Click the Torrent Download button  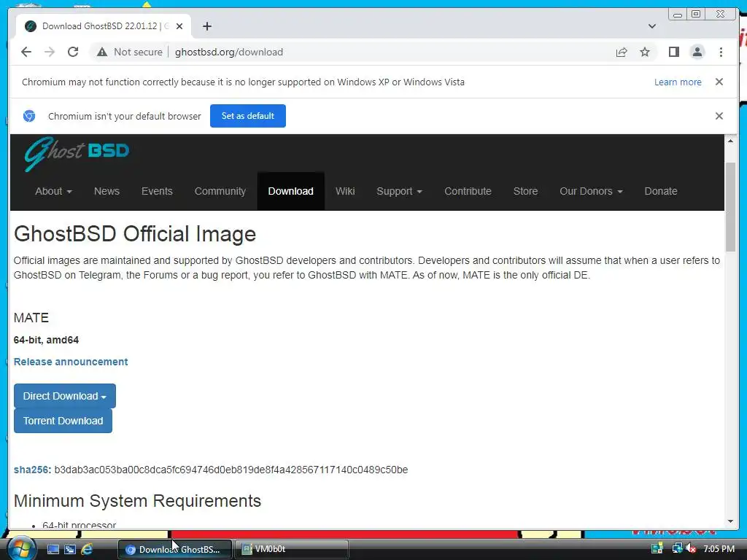(63, 421)
